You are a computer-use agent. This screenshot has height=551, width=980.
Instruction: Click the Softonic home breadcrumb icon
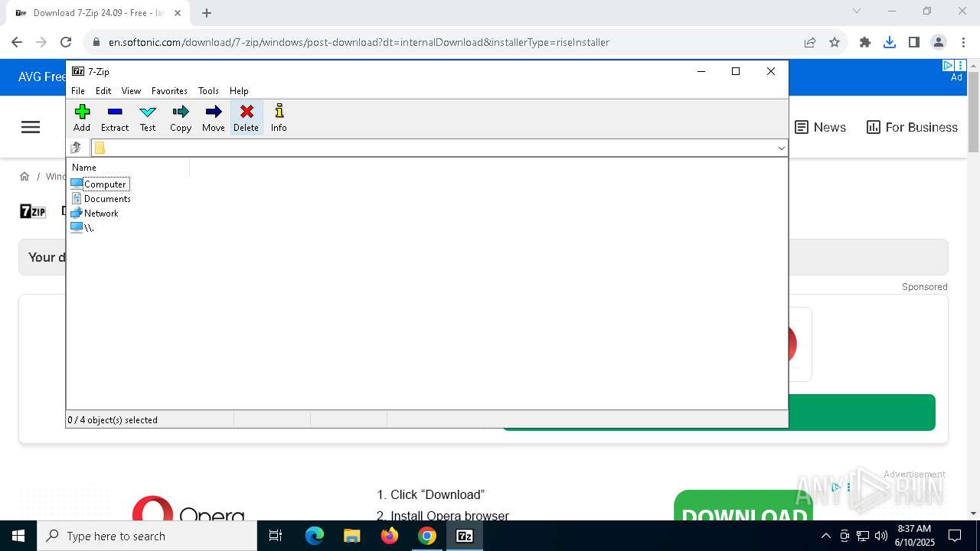24,176
